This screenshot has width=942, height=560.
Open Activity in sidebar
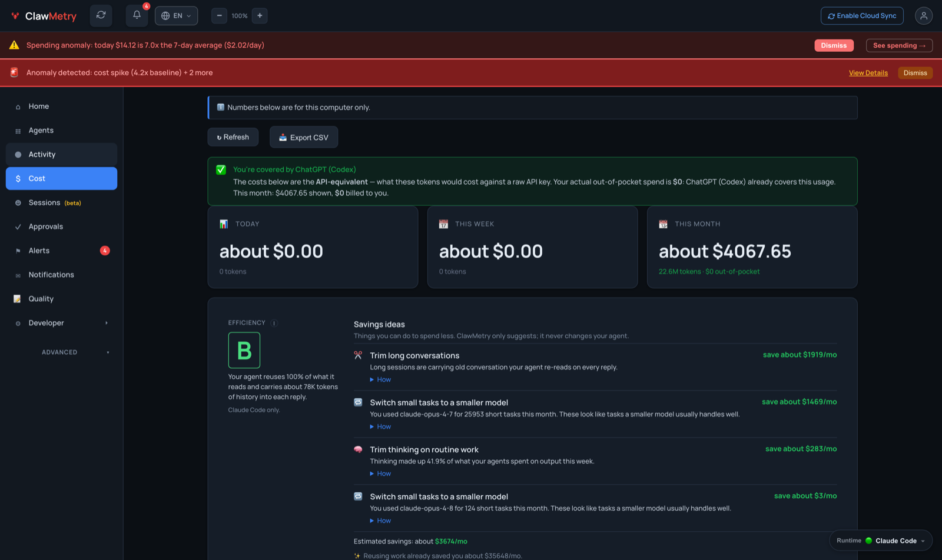coord(61,155)
